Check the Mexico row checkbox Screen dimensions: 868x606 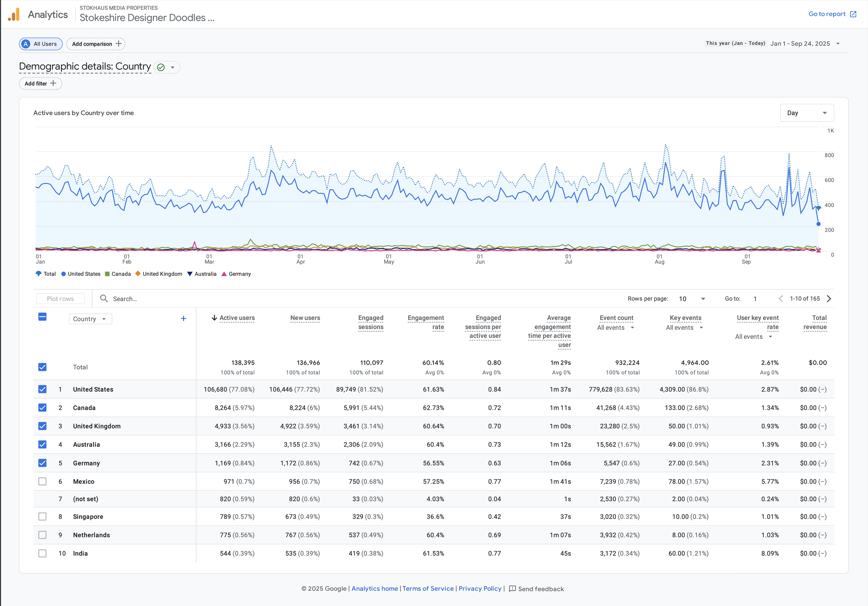pyautogui.click(x=42, y=481)
